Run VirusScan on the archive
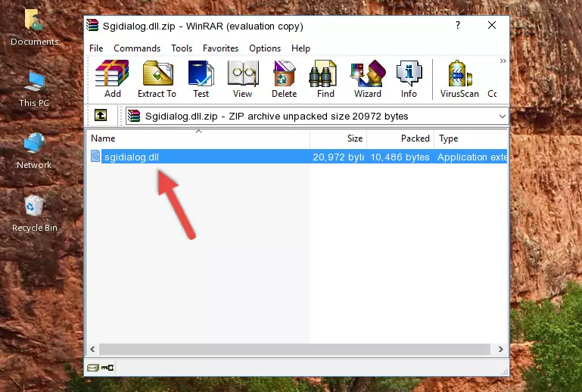The width and height of the screenshot is (582, 392). (x=459, y=79)
